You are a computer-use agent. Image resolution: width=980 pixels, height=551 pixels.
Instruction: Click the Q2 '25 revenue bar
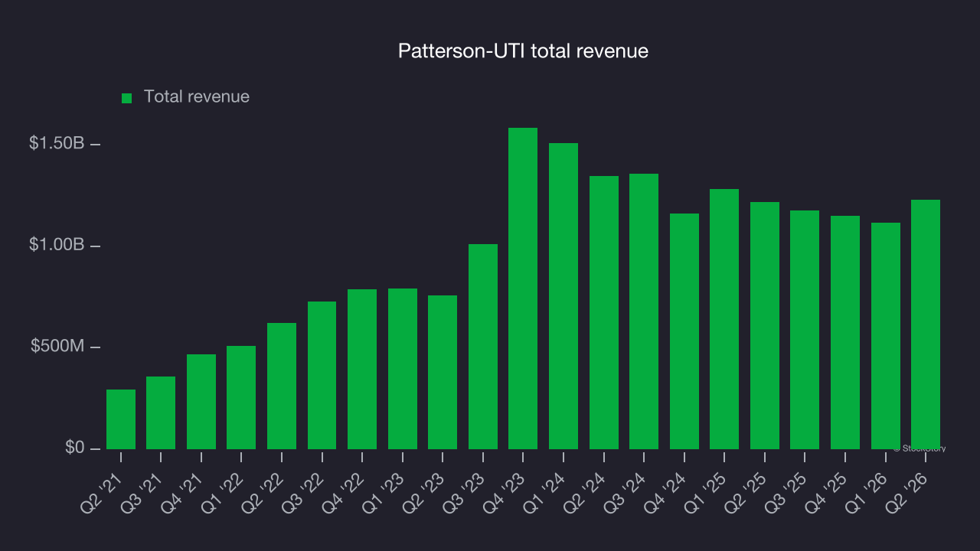[765, 325]
